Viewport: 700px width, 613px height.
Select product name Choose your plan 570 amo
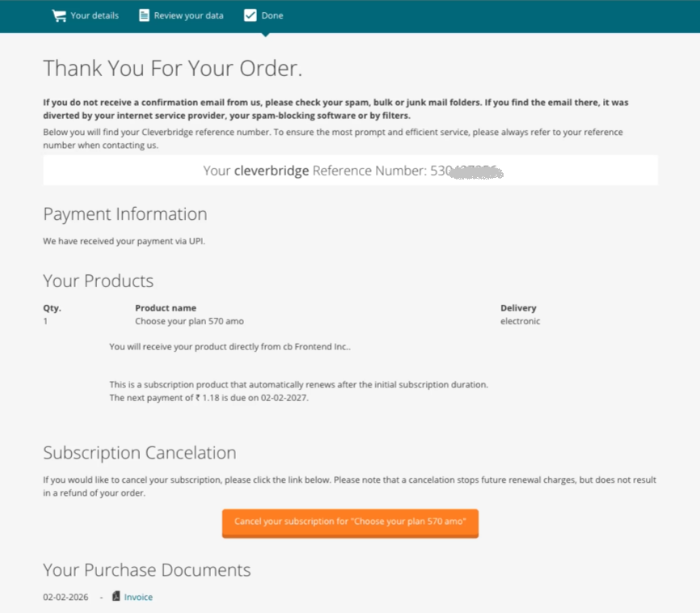[x=189, y=321]
